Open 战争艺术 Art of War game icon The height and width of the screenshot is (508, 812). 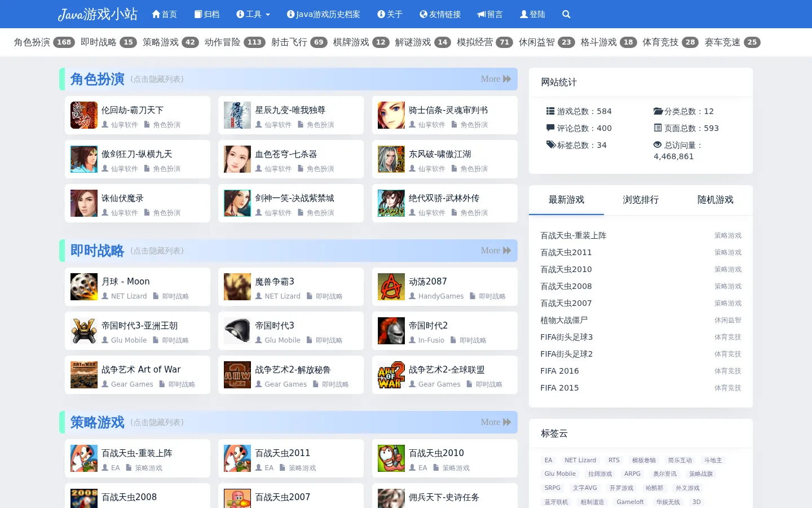pos(84,375)
